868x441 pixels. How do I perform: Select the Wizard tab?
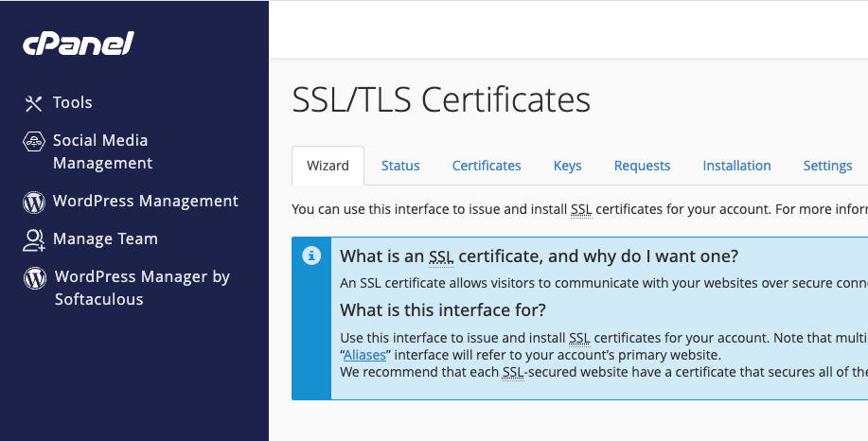[x=328, y=166]
